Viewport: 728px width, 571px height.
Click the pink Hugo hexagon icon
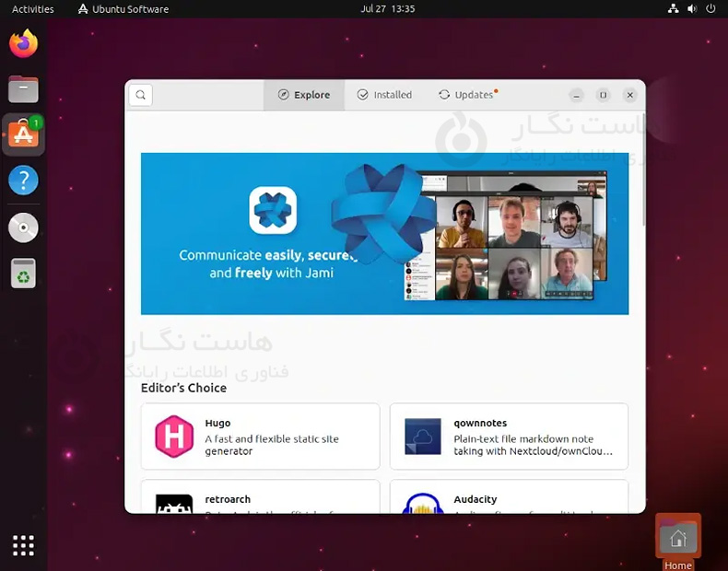tap(174, 437)
